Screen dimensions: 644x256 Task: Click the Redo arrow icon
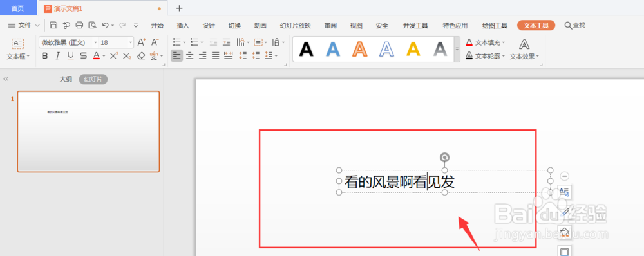[122, 26]
